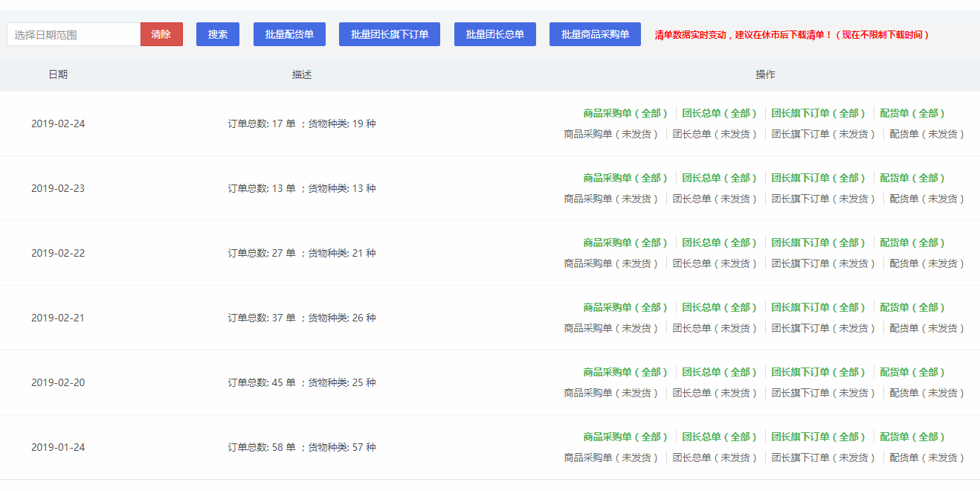Open 配货单（全部）for 2019-01-24

click(912, 437)
